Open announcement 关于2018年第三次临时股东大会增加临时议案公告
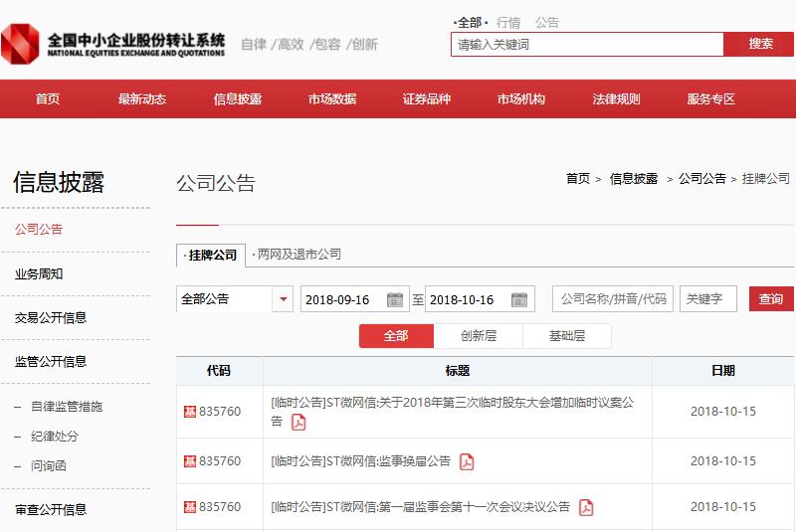Image resolution: width=796 pixels, height=532 pixels. [453, 412]
